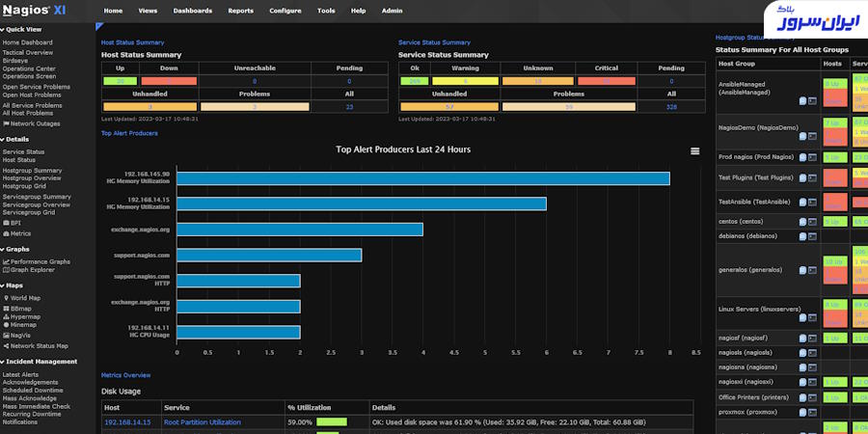The image size is (868, 434).
Task: Open the chart hamburger menu icon
Action: tap(694, 151)
